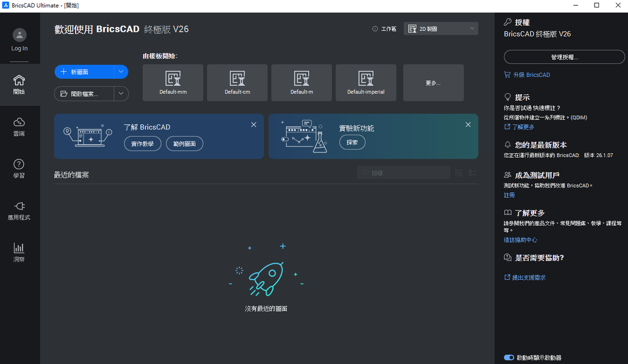Open the 學習 learning section

[x=20, y=169]
